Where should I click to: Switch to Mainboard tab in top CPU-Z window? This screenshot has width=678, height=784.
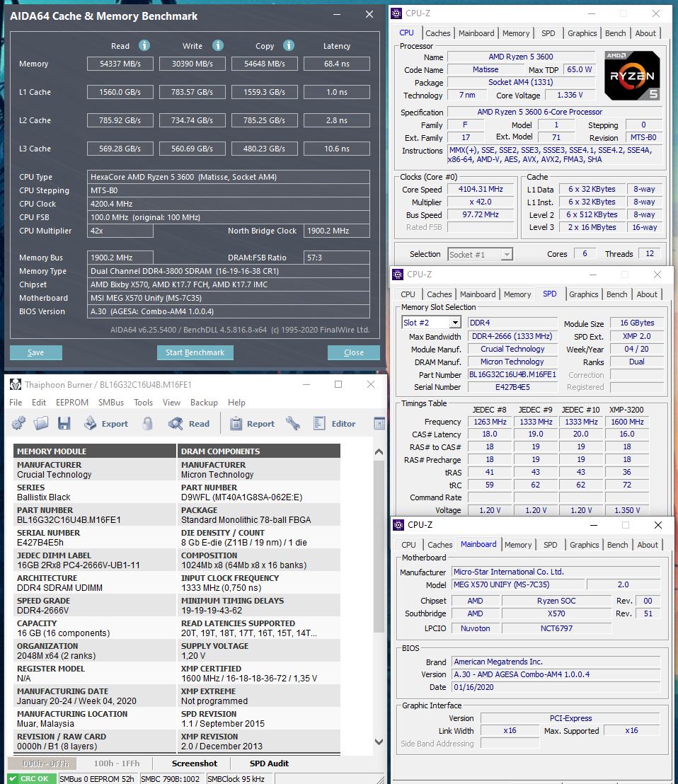tap(476, 33)
